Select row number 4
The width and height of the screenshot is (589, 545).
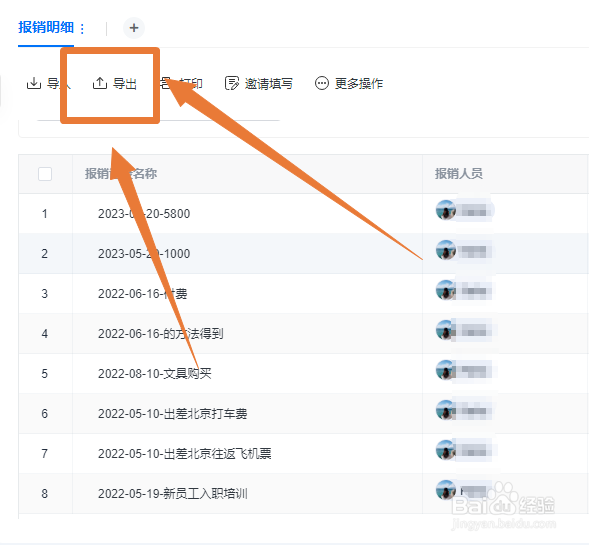(45, 334)
